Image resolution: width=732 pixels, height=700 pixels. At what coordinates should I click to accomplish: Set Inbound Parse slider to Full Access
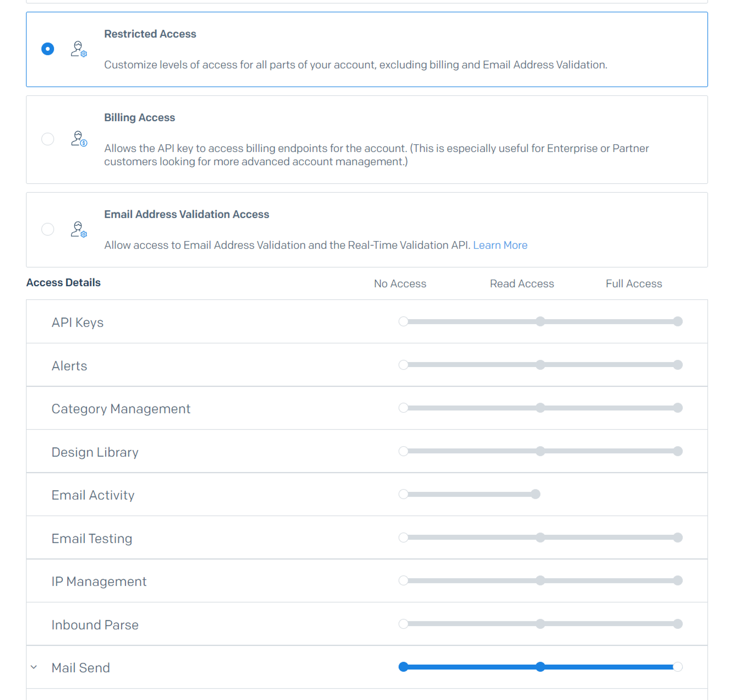[x=677, y=623]
